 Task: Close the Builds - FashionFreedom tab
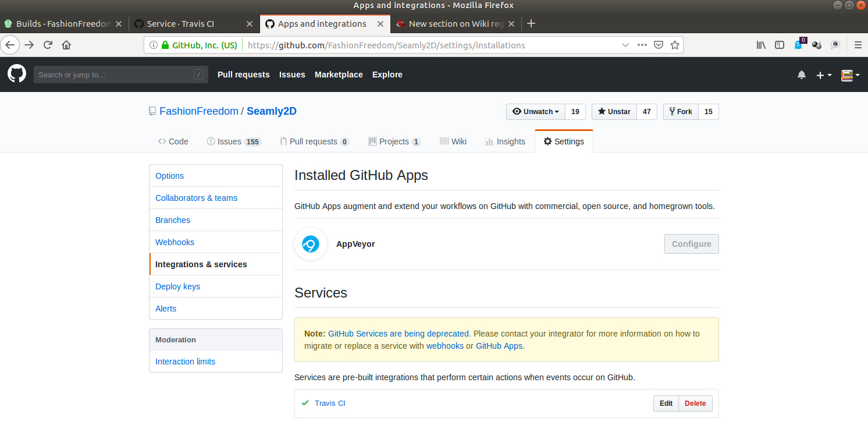[119, 24]
